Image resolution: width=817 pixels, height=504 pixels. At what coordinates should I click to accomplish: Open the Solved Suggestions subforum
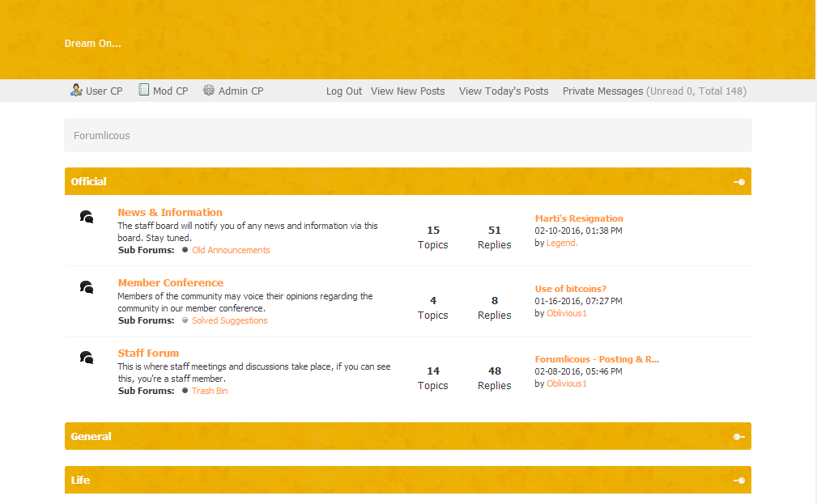pos(229,320)
